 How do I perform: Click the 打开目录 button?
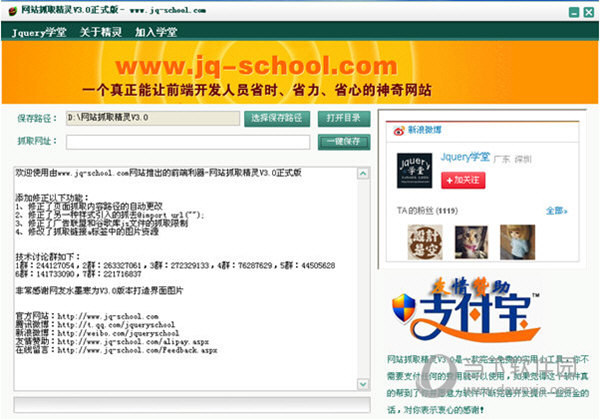tap(344, 118)
